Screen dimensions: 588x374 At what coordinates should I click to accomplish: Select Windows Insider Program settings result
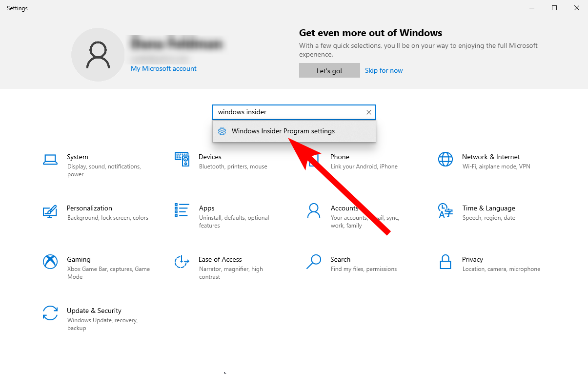tap(294, 131)
